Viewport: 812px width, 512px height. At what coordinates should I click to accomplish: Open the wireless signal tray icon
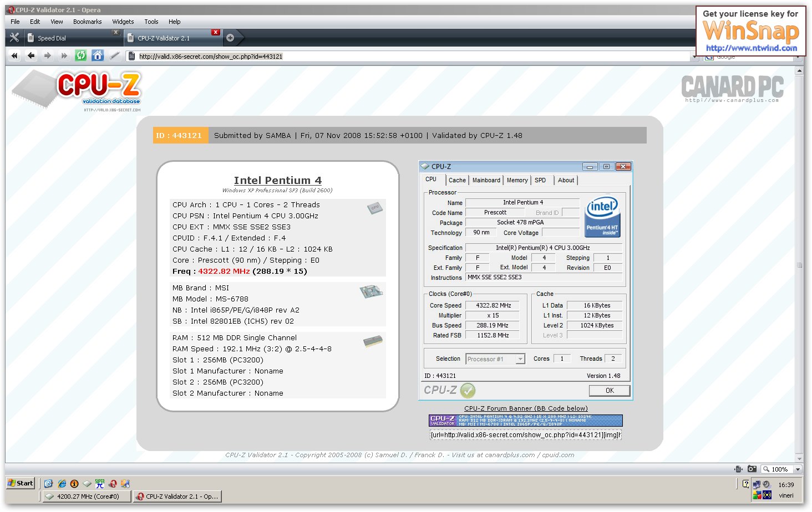point(767,495)
